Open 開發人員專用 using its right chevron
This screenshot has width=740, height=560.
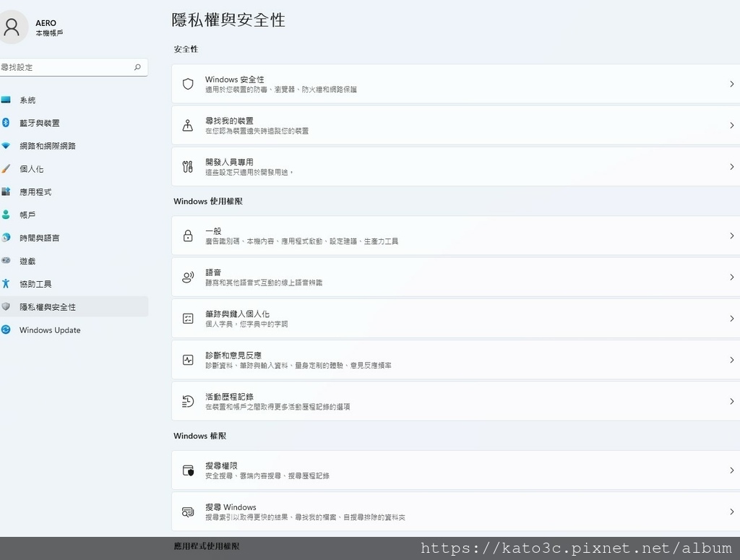pyautogui.click(x=731, y=166)
